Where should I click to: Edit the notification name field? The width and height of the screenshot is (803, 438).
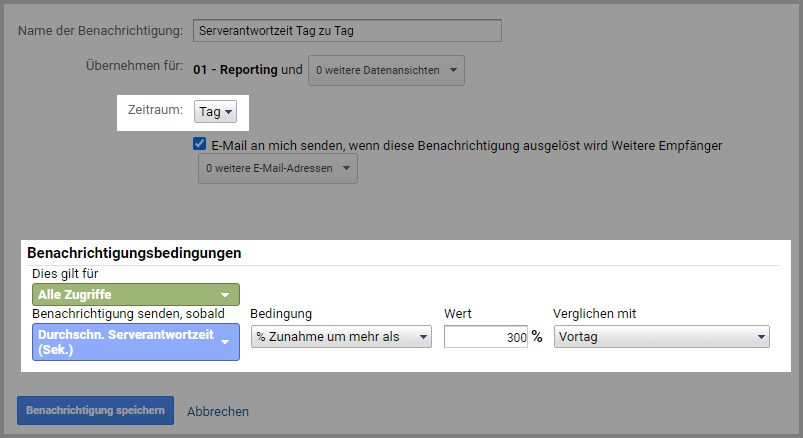(x=347, y=31)
